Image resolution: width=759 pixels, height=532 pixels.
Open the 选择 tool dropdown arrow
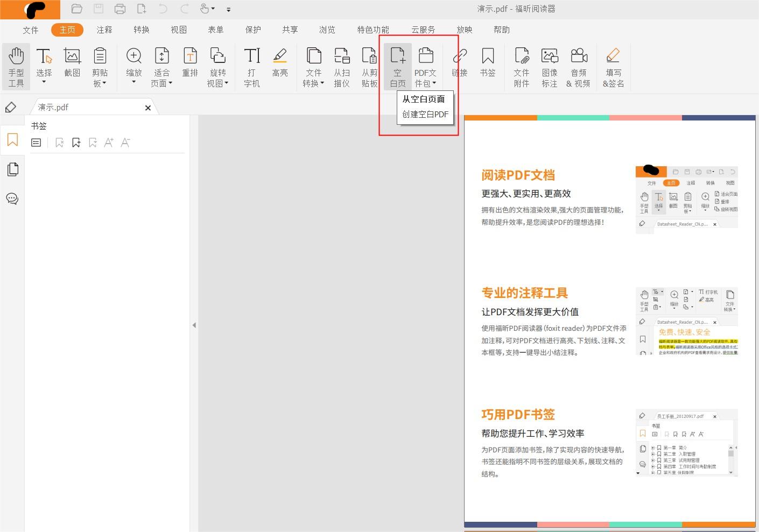(x=44, y=81)
